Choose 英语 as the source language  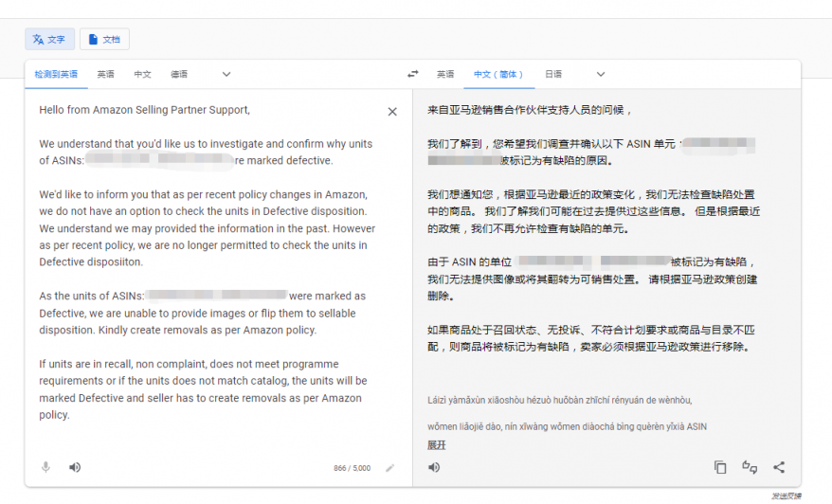(x=105, y=74)
